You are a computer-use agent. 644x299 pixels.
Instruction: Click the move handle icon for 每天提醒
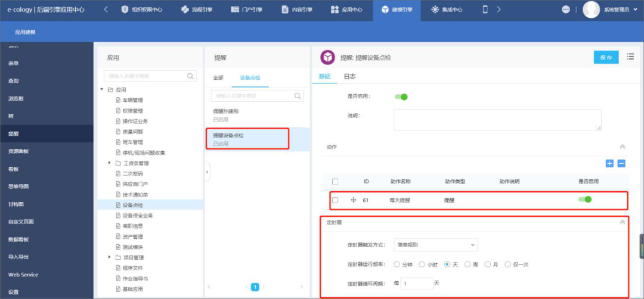(x=353, y=200)
